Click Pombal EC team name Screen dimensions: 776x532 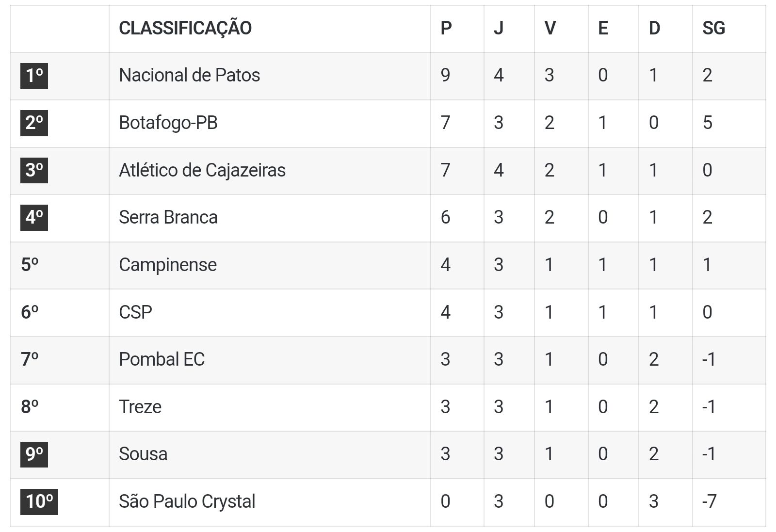pos(162,359)
